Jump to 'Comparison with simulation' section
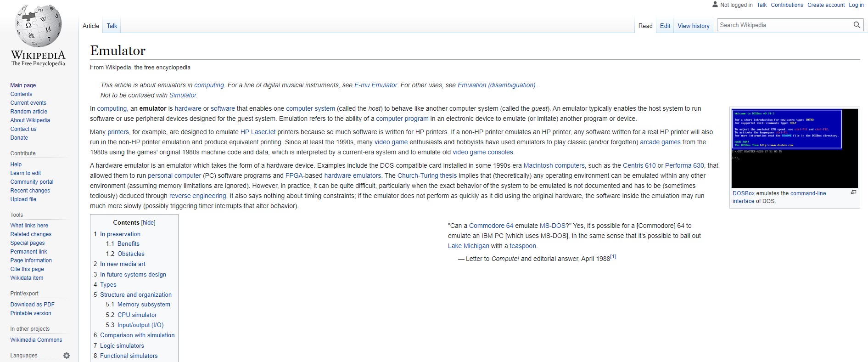 [x=137, y=335]
